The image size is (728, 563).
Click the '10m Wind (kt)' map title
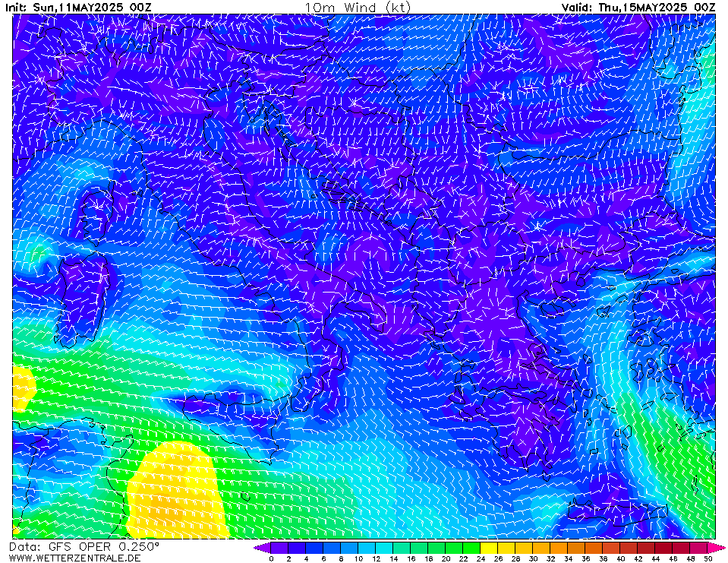[358, 7]
